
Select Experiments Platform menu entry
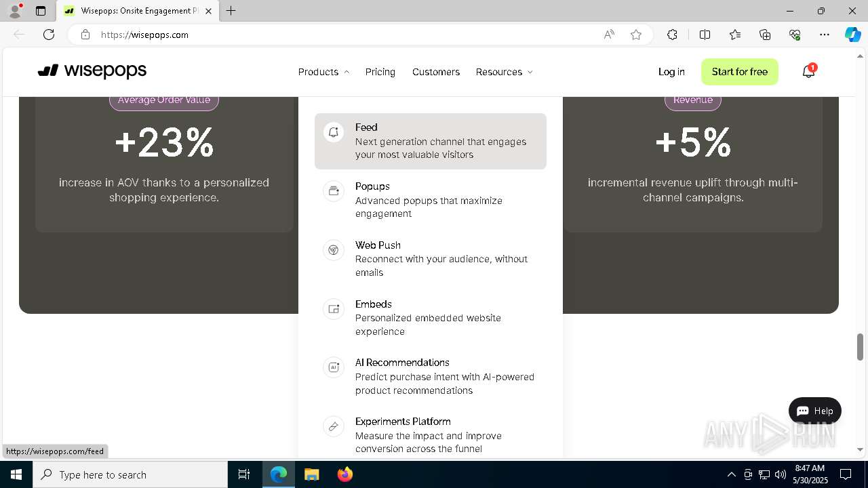pos(431,435)
